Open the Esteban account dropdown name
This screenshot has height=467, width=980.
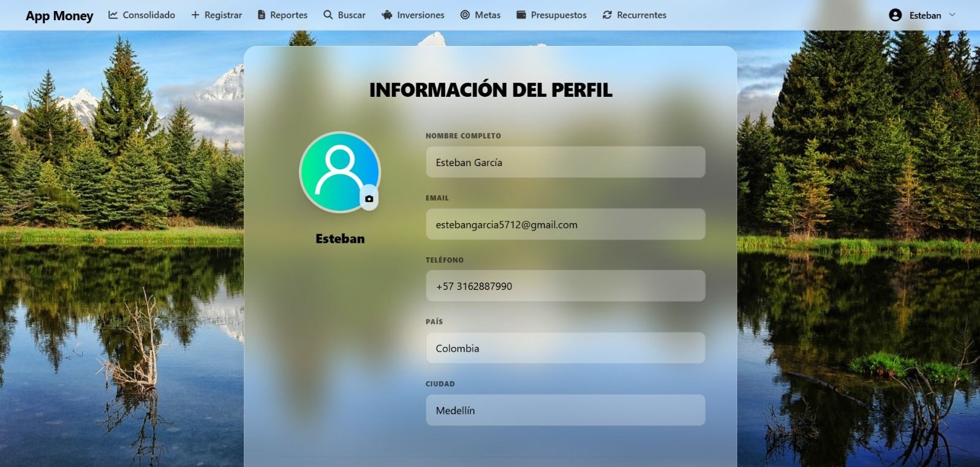tap(925, 15)
